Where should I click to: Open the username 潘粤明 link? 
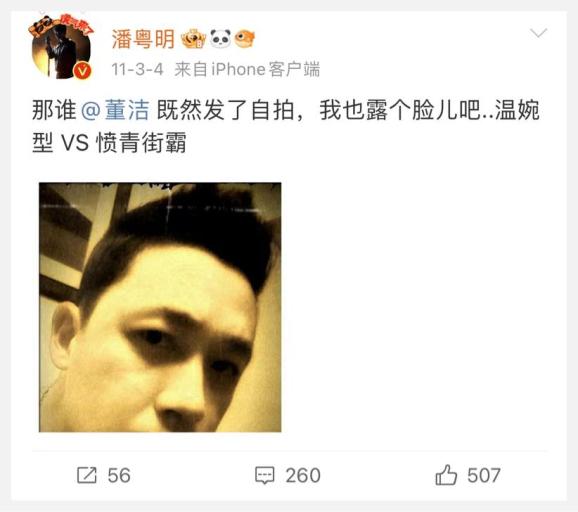(143, 39)
